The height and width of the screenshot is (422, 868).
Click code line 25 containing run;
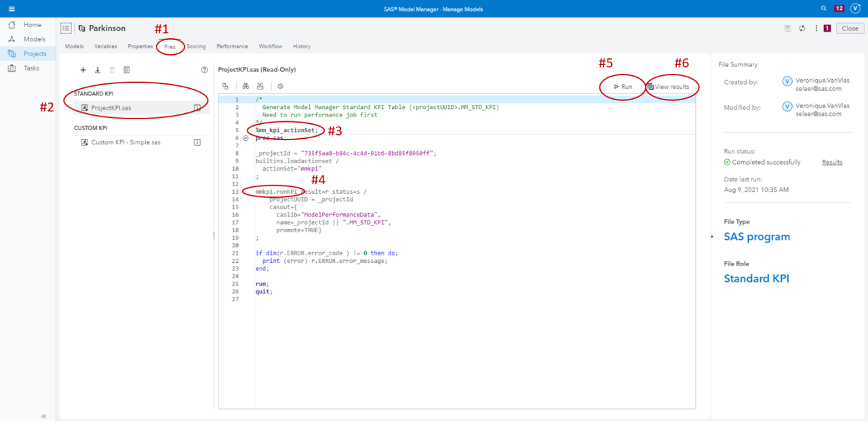tap(262, 283)
